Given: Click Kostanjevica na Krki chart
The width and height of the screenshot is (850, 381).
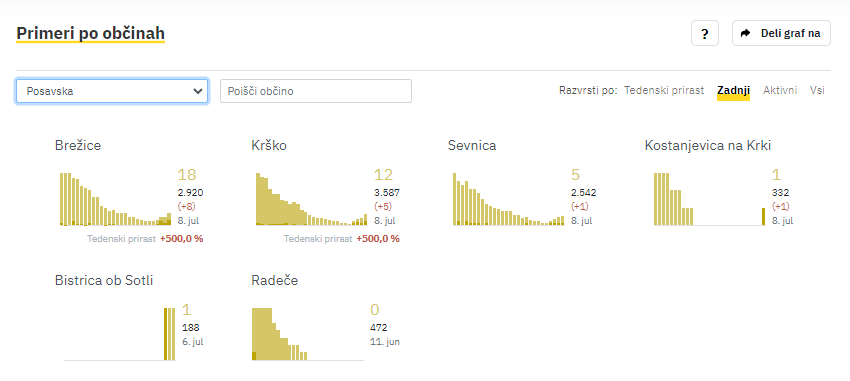Looking at the screenshot, I should coord(709,199).
